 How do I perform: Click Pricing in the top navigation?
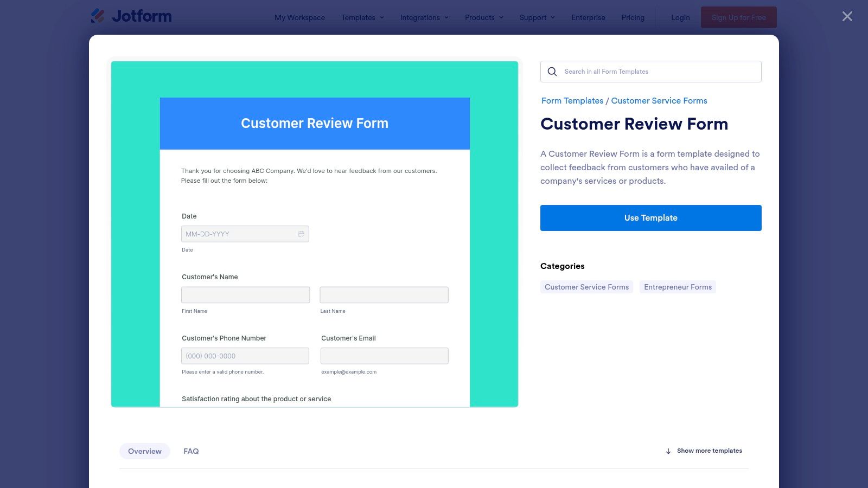coord(633,17)
